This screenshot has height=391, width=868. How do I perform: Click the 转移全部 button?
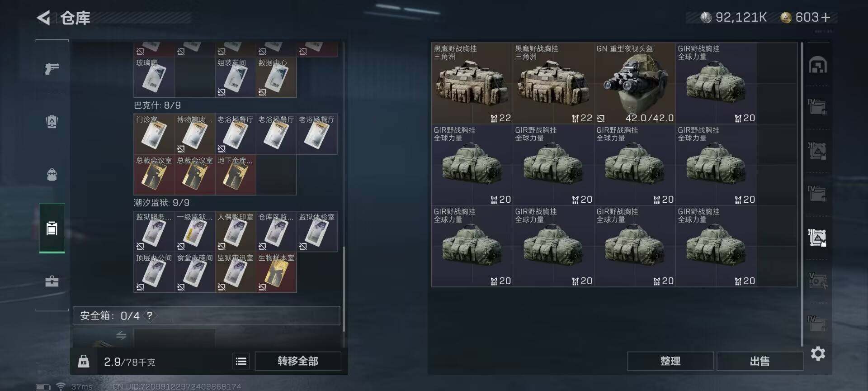tap(298, 361)
